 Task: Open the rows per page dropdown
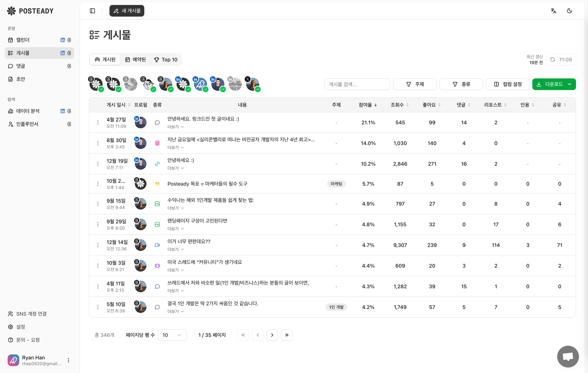[x=172, y=335]
